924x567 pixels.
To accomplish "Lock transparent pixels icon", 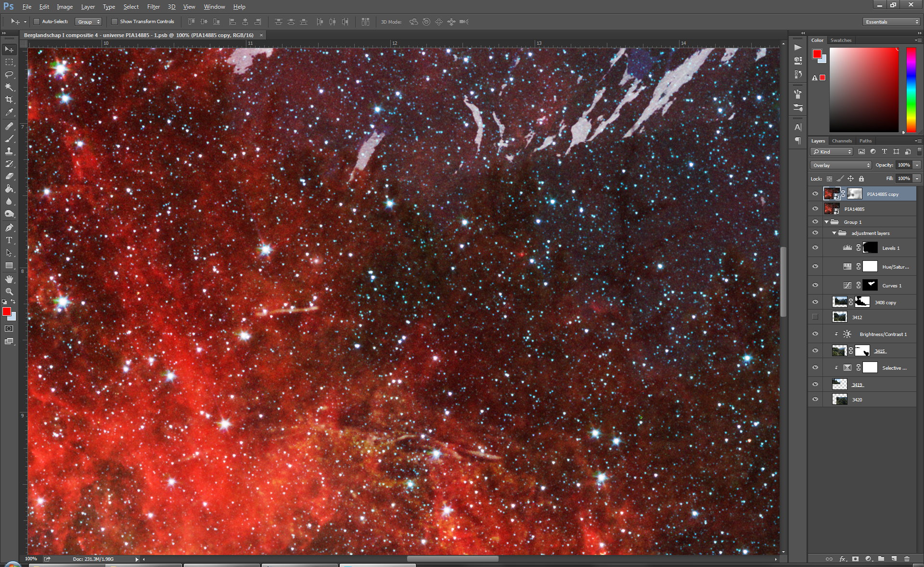I will pyautogui.click(x=829, y=179).
